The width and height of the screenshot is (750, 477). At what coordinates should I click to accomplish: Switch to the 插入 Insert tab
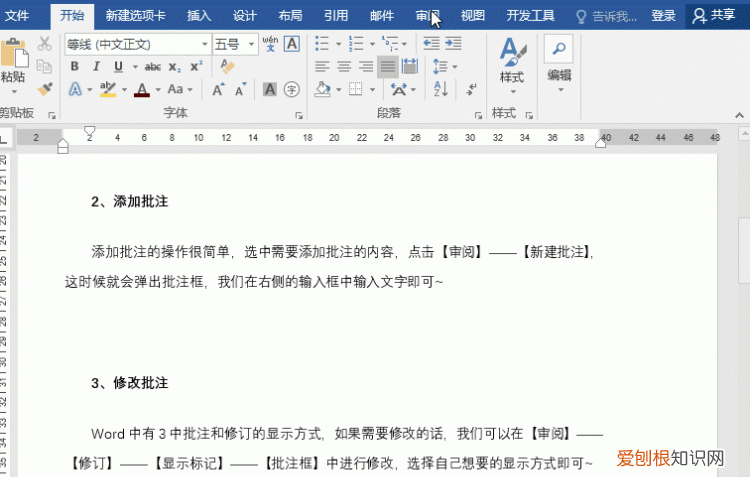tap(199, 16)
